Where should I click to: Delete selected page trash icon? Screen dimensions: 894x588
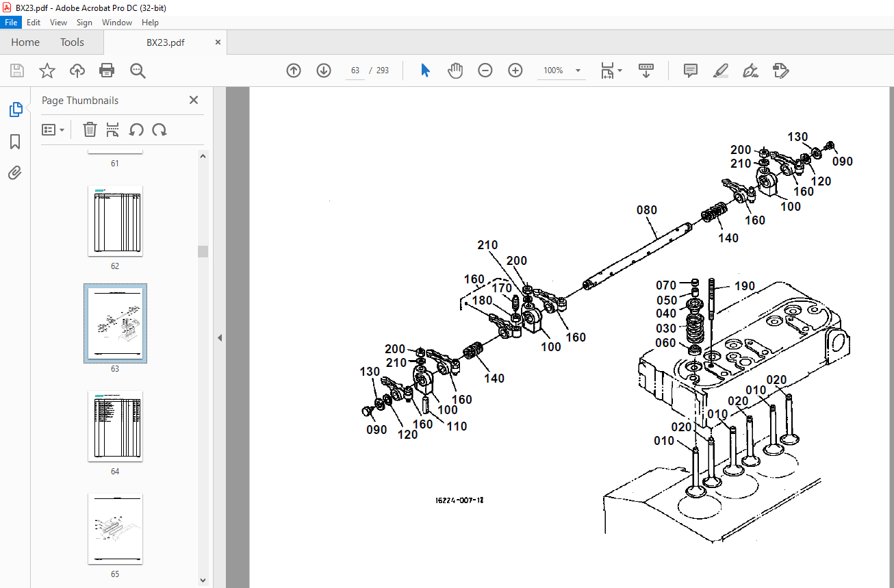pos(90,129)
